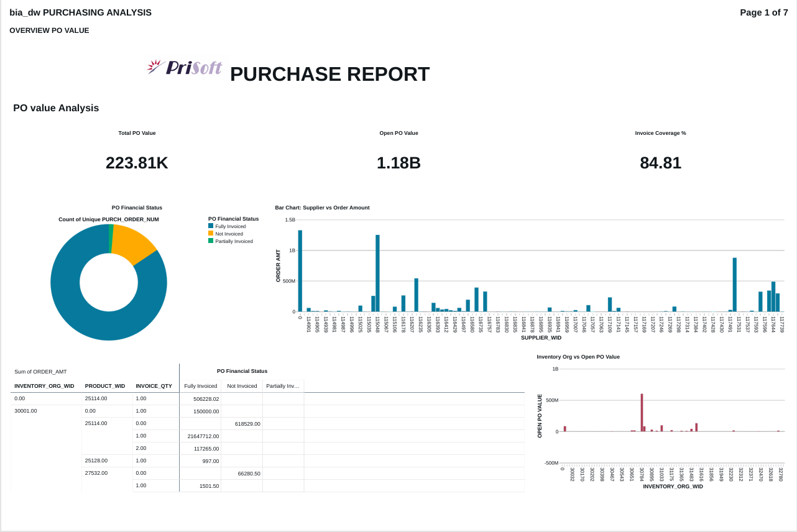Click the tall bar at supplier 115048
Screen dimensions: 797x532
(x=377, y=273)
